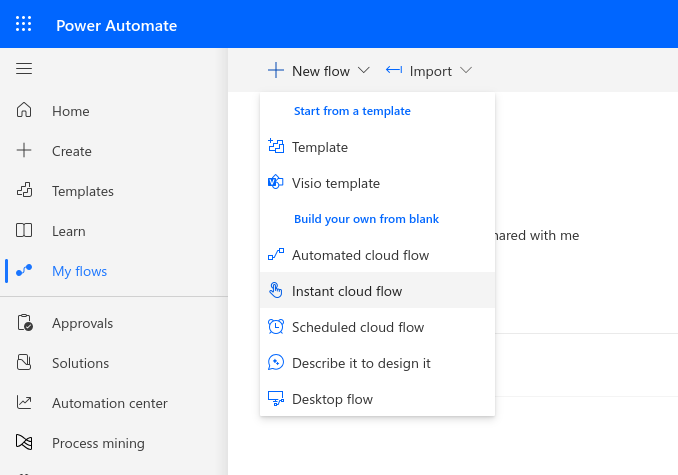Select Instant cloud flow option

[377, 291]
